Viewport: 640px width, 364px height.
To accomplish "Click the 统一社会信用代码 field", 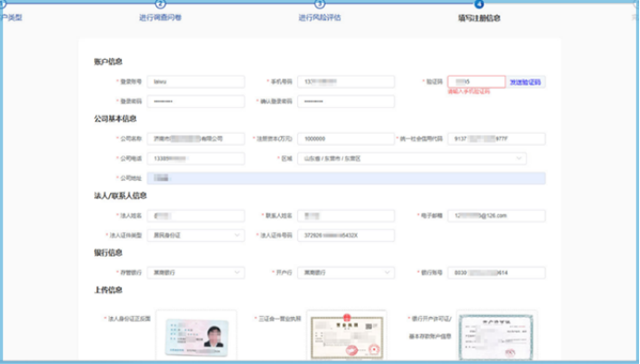I will pos(497,139).
